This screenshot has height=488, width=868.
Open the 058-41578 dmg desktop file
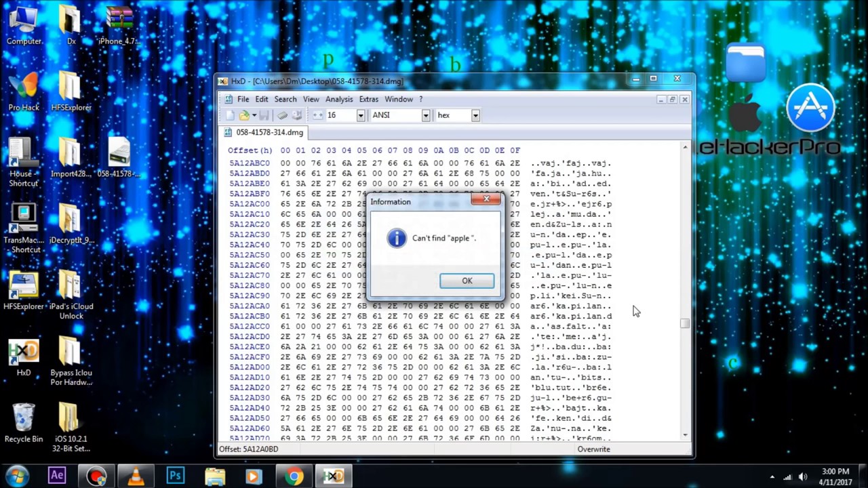[x=119, y=158]
